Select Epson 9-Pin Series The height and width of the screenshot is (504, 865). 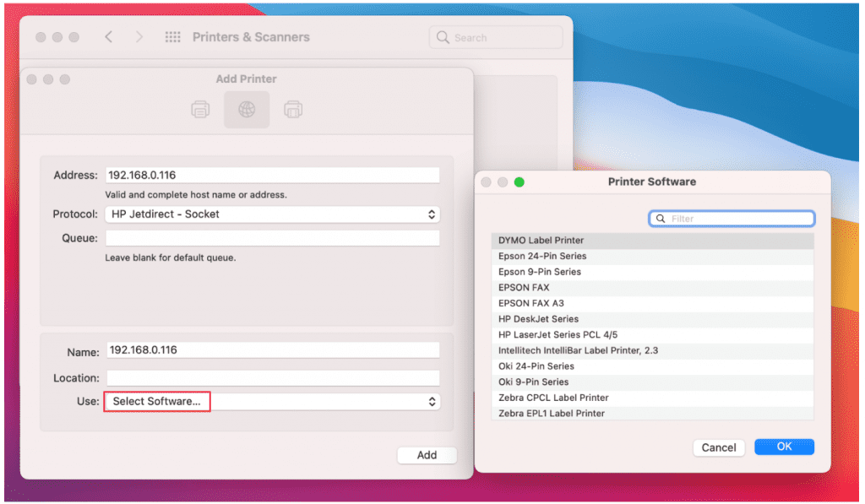(653, 272)
